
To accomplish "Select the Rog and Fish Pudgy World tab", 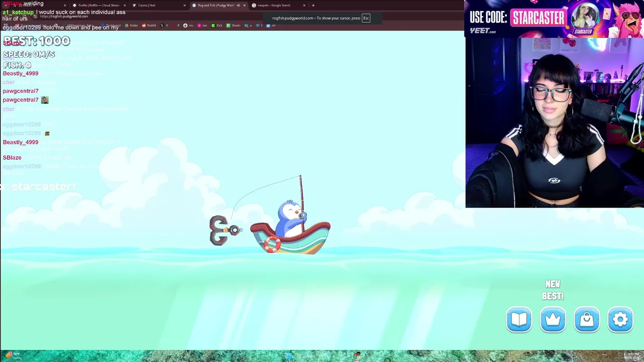I will [216, 6].
